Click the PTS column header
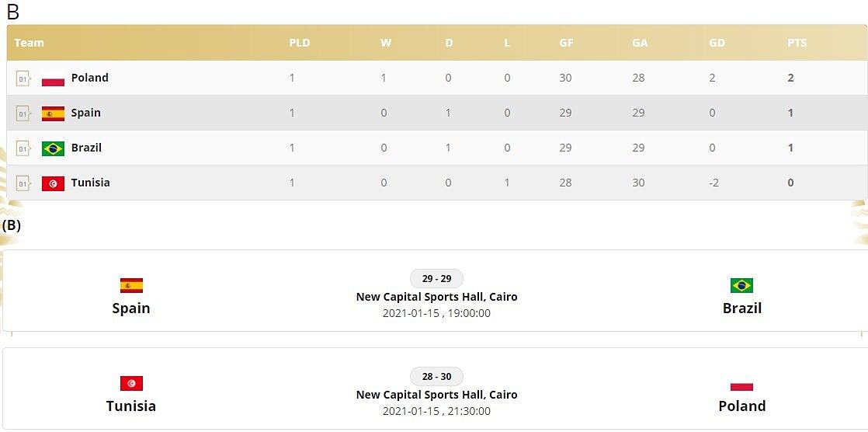 click(797, 43)
